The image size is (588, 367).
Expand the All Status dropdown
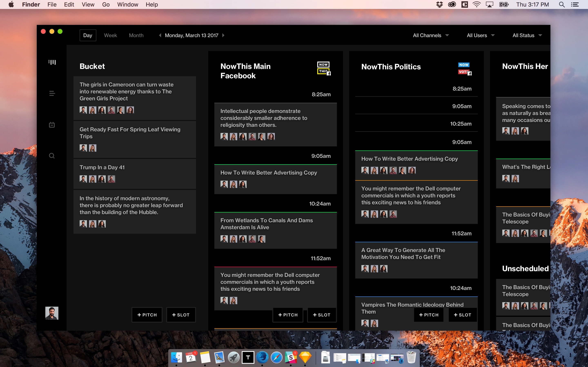coord(527,35)
